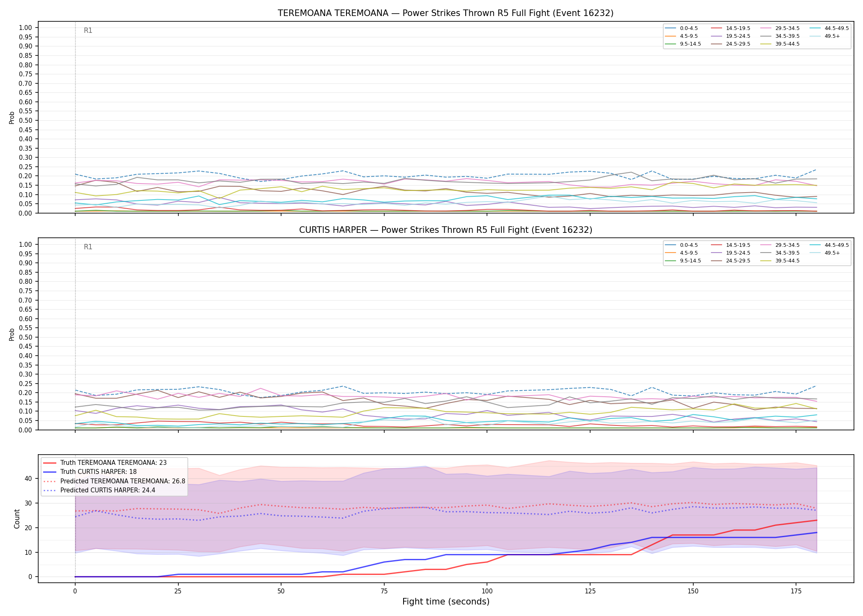Image resolution: width=863 pixels, height=616 pixels.
Task: Select "19.5-24.5" legend entry in TEREMOANA chart
Action: point(731,36)
